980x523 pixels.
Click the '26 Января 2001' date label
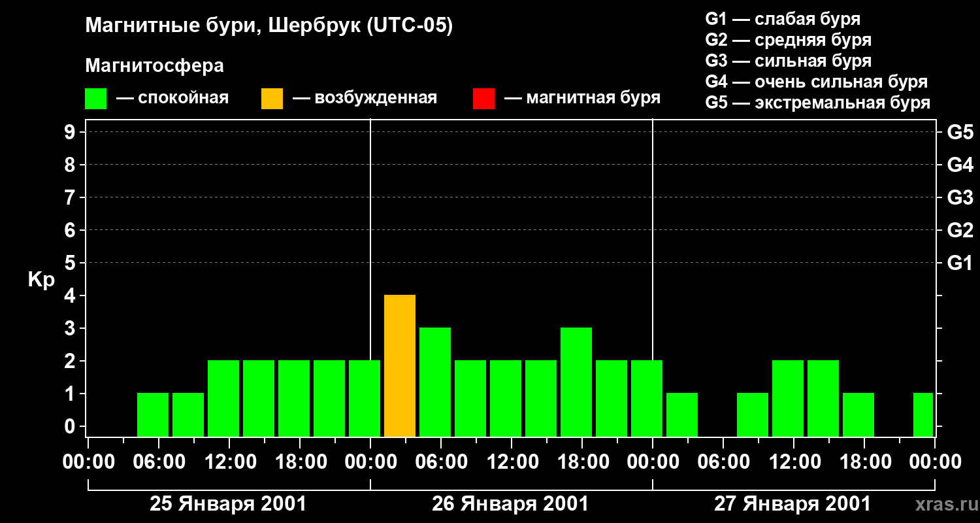(x=510, y=504)
